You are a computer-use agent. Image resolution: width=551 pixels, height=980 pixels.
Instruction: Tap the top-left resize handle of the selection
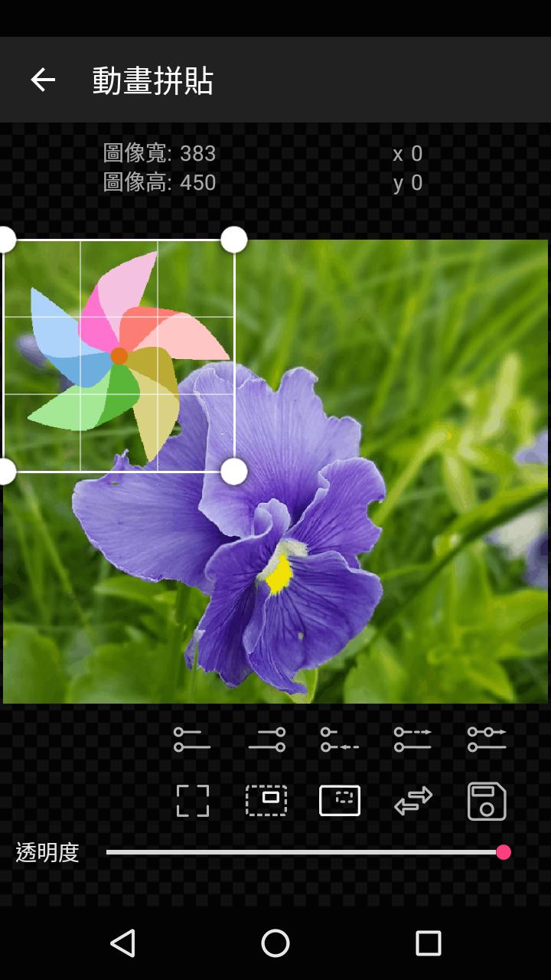tap(4, 240)
